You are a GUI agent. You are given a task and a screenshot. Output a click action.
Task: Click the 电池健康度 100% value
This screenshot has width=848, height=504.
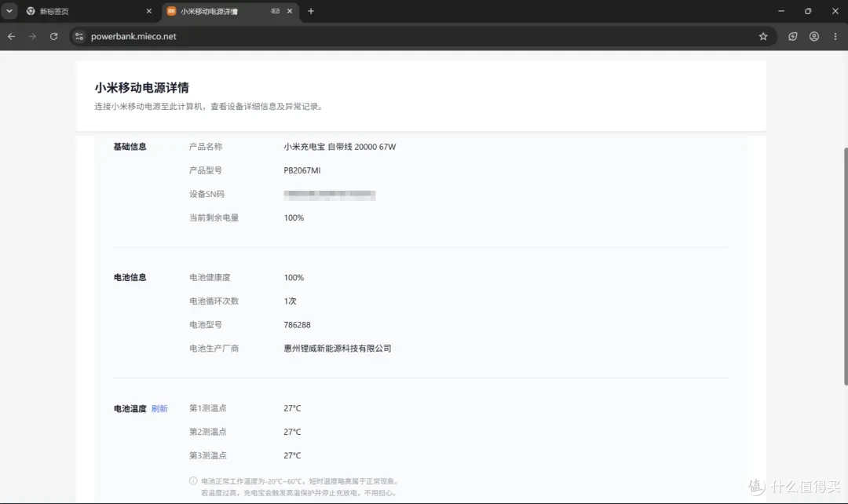294,277
